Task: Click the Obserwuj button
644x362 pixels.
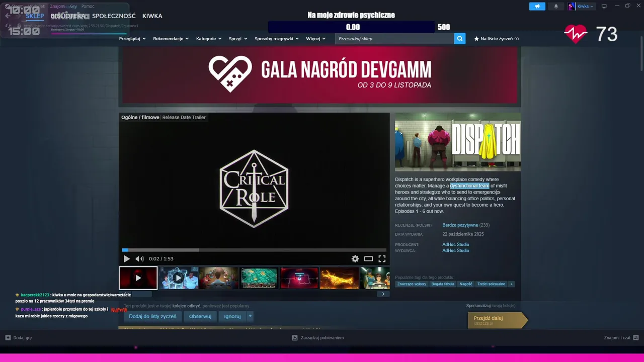Action: (200, 316)
